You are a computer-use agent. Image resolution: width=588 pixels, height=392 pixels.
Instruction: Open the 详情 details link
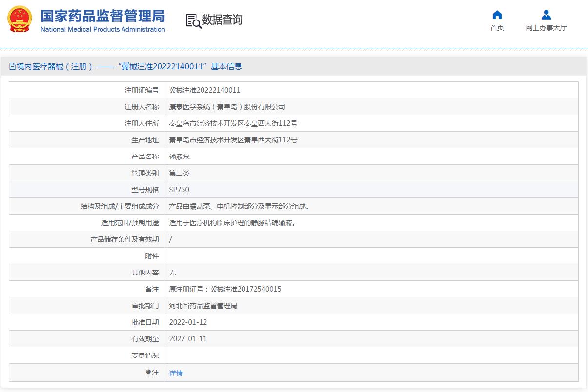click(x=176, y=373)
